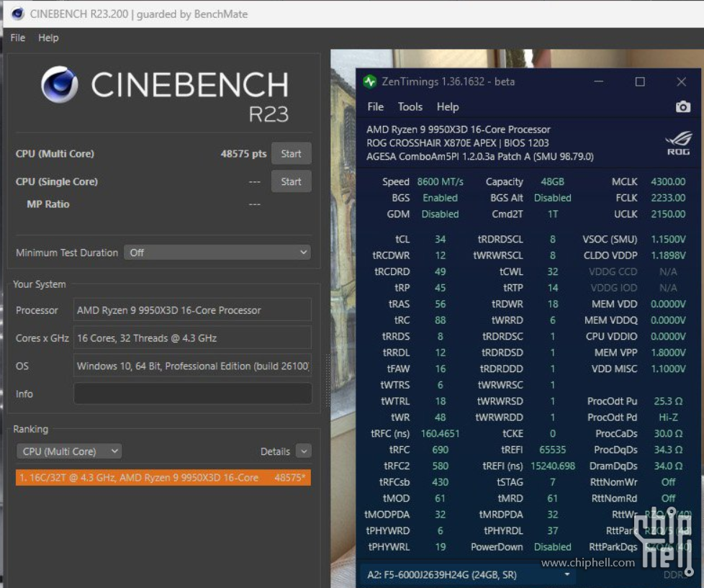The image size is (704, 588).
Task: Open the Cinebench Help menu
Action: coord(48,37)
